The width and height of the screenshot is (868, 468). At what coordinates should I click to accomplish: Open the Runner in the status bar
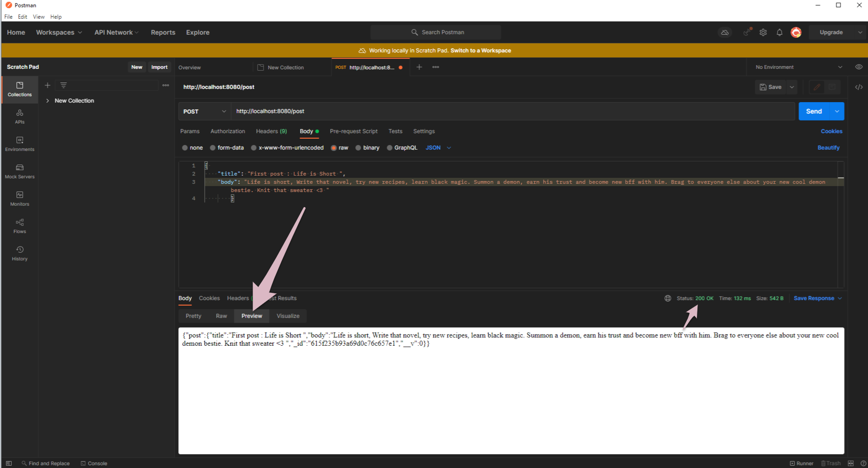[x=801, y=463]
